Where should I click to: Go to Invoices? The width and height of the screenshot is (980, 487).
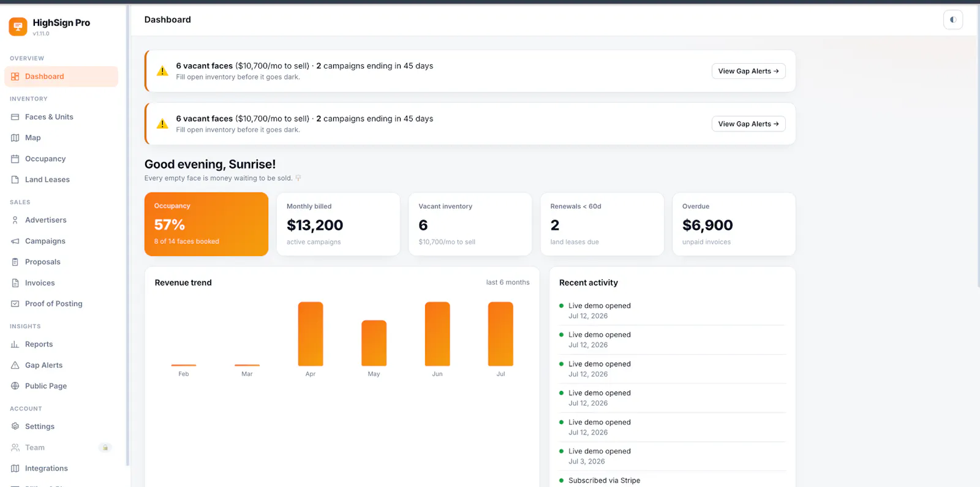pos(61,283)
